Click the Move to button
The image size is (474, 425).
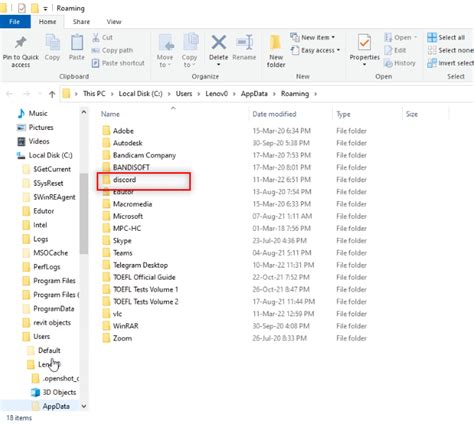click(x=165, y=51)
